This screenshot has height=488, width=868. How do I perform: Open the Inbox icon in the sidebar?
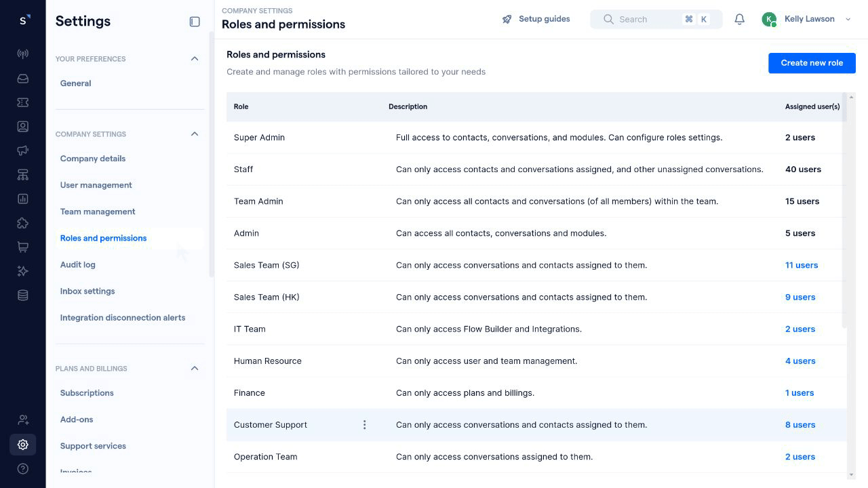coord(22,78)
